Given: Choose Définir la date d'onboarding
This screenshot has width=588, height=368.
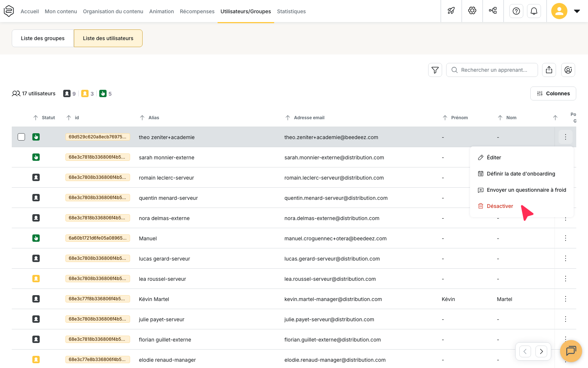Looking at the screenshot, I should coord(522,174).
